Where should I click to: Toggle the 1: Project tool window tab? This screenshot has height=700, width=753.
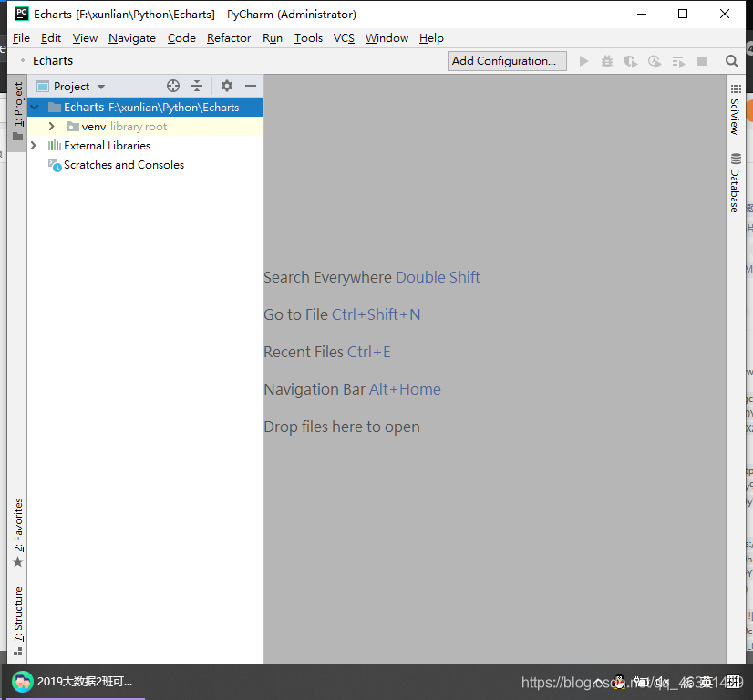17,113
